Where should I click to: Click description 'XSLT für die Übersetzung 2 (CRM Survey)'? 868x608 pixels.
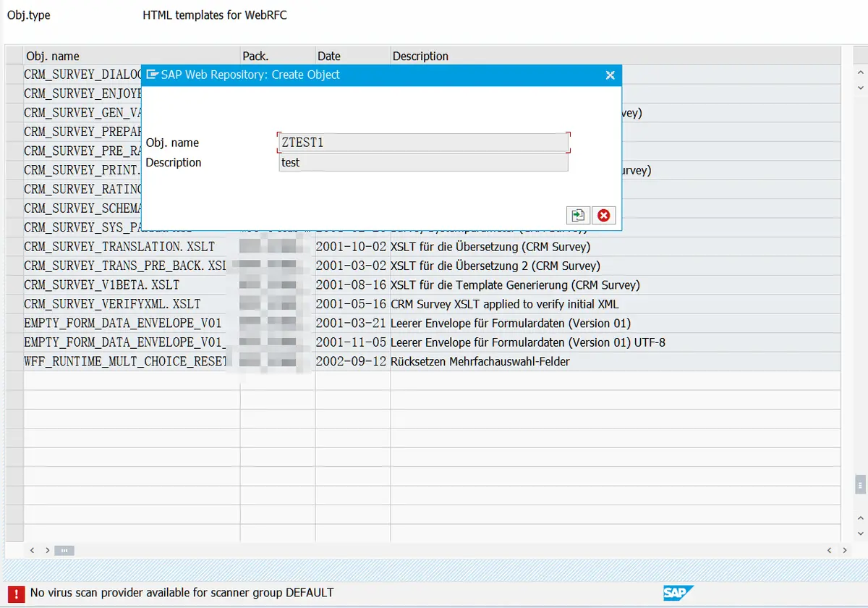pyautogui.click(x=495, y=266)
